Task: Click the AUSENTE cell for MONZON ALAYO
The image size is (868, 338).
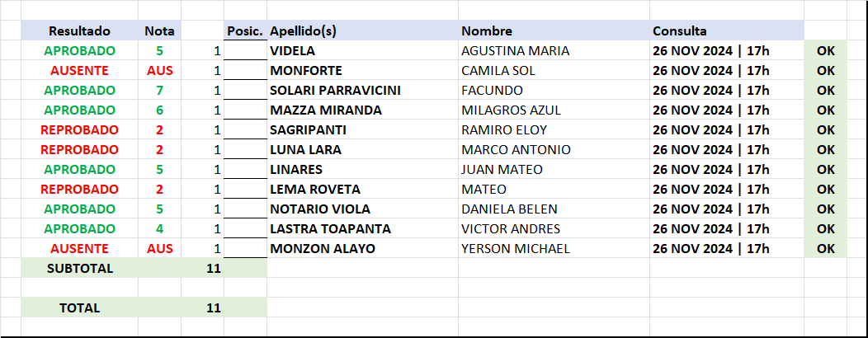Action: click(80, 249)
